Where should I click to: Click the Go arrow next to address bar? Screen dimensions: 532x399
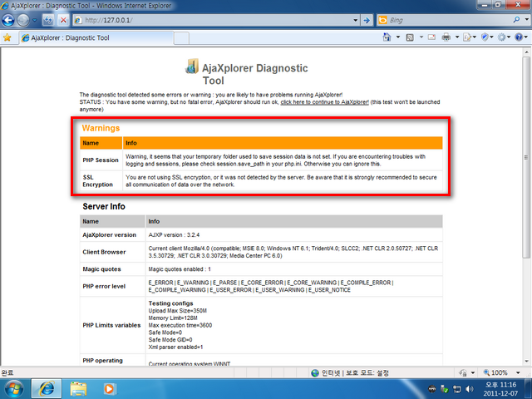367,20
